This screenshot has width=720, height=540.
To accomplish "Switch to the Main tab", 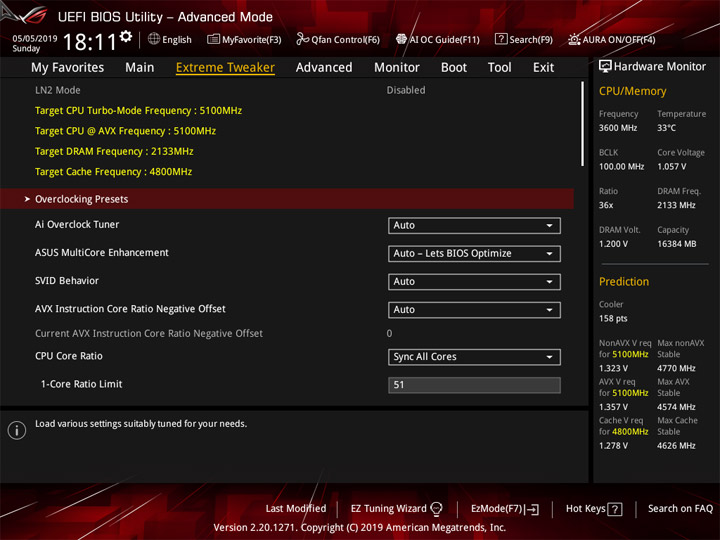I will tap(140, 68).
